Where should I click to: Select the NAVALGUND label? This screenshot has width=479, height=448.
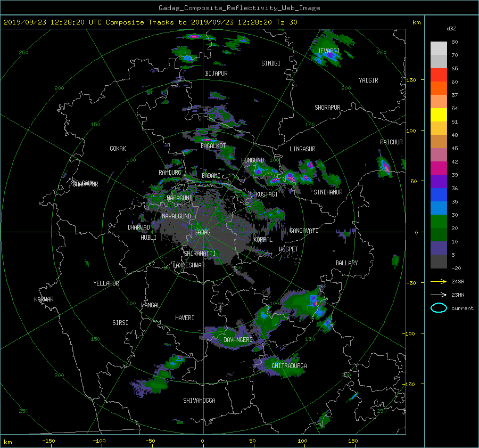click(x=176, y=216)
